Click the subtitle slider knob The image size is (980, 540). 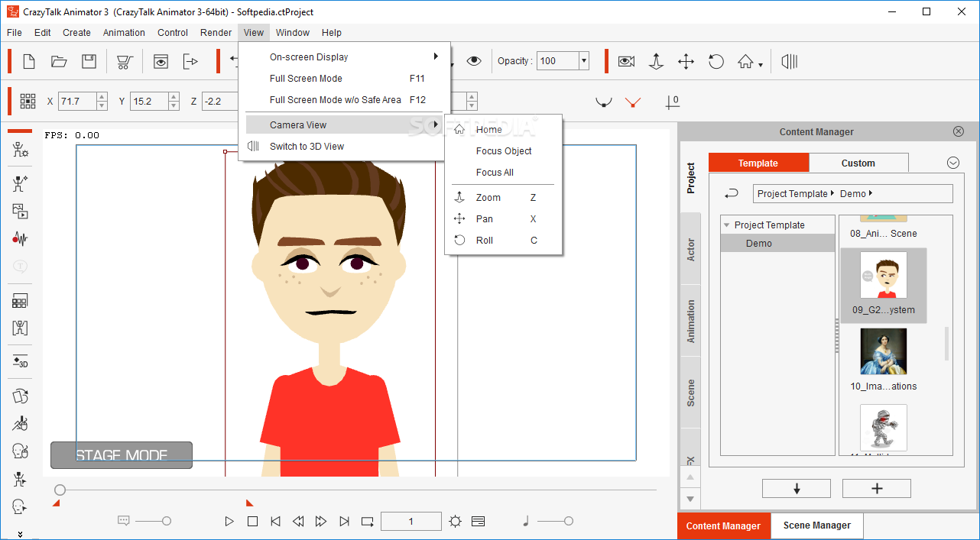click(167, 521)
